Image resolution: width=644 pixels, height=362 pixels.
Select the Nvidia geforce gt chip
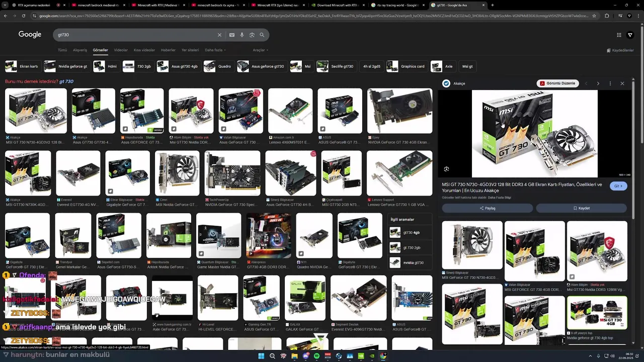point(66,66)
